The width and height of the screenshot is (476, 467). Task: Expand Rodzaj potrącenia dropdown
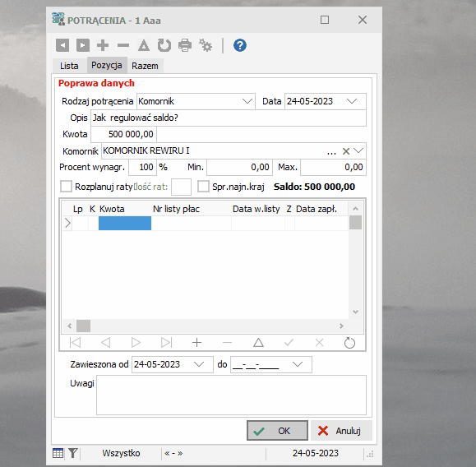pos(247,101)
